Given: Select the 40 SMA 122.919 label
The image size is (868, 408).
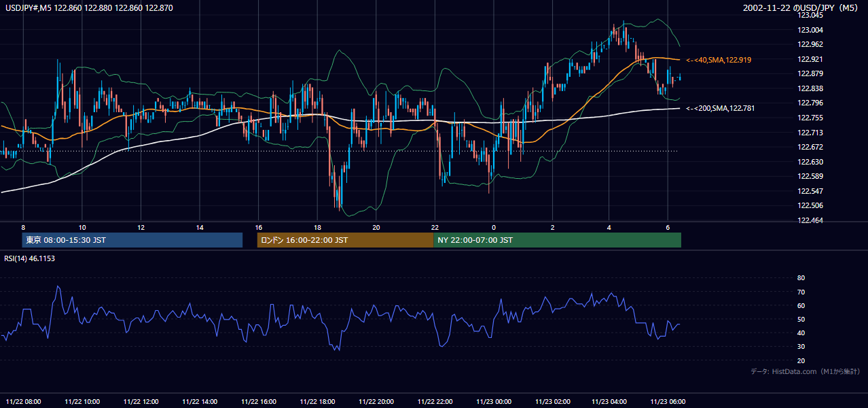Looking at the screenshot, I should pyautogui.click(x=719, y=60).
